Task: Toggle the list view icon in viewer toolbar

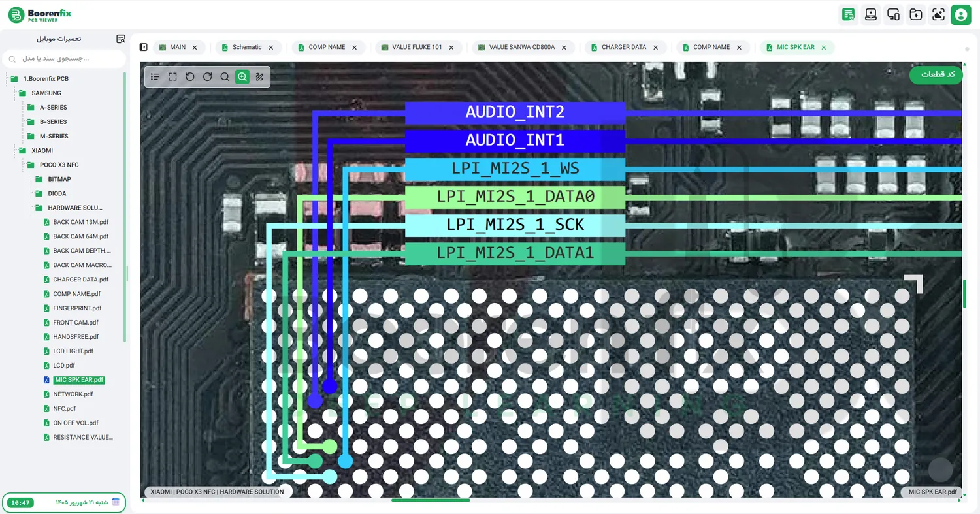Action: [x=155, y=76]
